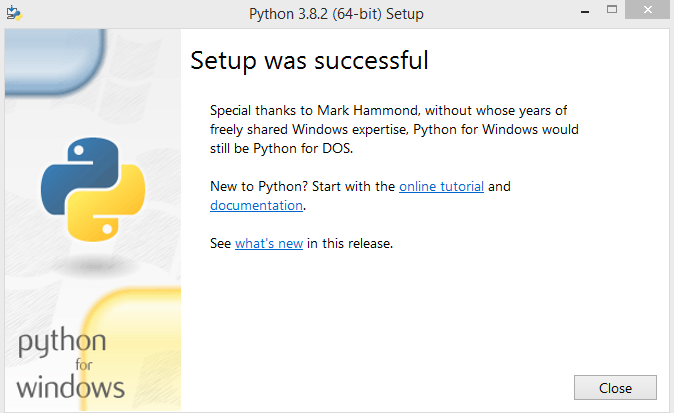Click the yellow rounded shape in sidebar bottom
Viewport: 674px width, 413px height.
[x=133, y=348]
